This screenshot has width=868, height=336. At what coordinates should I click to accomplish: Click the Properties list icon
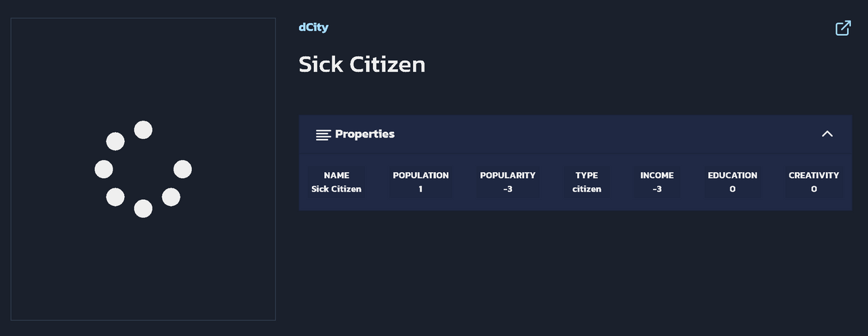323,135
